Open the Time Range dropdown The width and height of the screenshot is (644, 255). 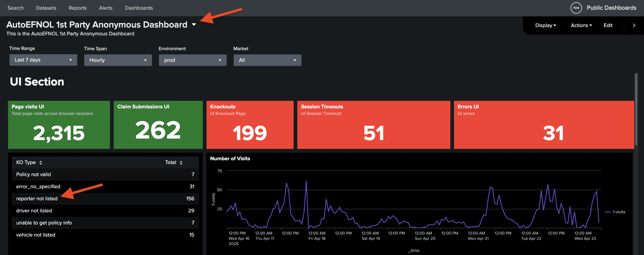43,60
